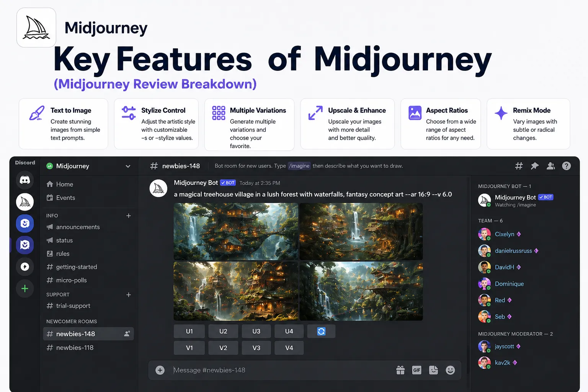Click the V2 variation button
Viewport: 588px width, 392px height.
click(223, 348)
